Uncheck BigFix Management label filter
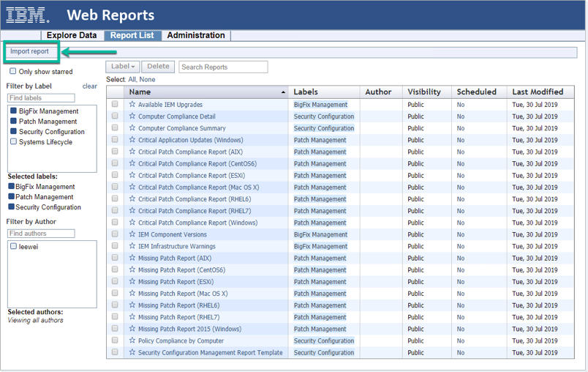 point(13,111)
